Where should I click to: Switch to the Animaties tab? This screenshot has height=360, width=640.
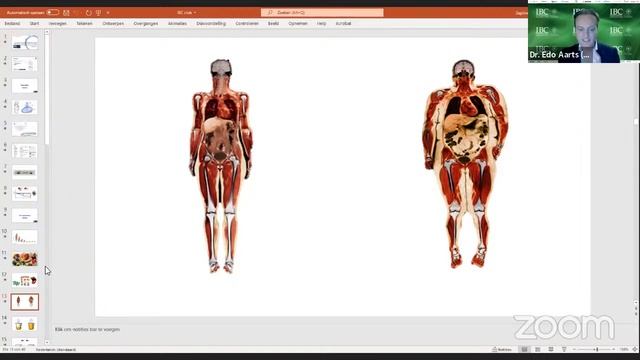click(x=177, y=24)
